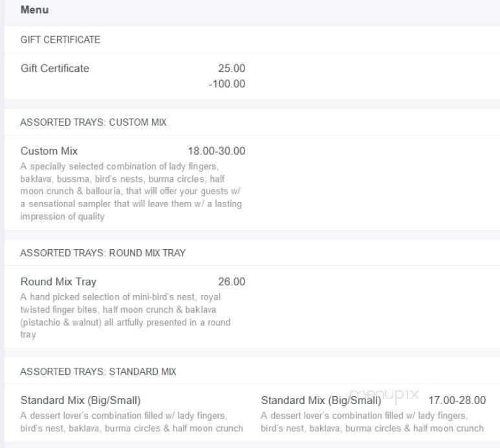This screenshot has width=500, height=448.
Task: Click the Menu heading at the top
Action: (34, 10)
